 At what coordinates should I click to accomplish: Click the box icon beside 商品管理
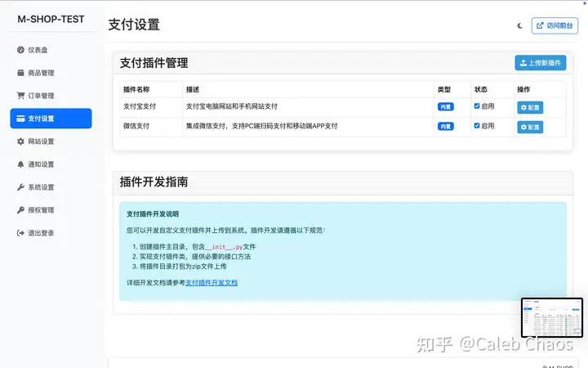[20, 73]
